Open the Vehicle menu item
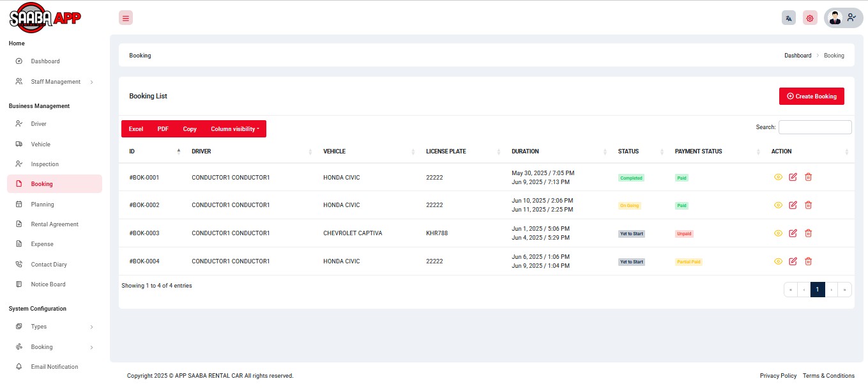The width and height of the screenshot is (868, 388). (40, 144)
